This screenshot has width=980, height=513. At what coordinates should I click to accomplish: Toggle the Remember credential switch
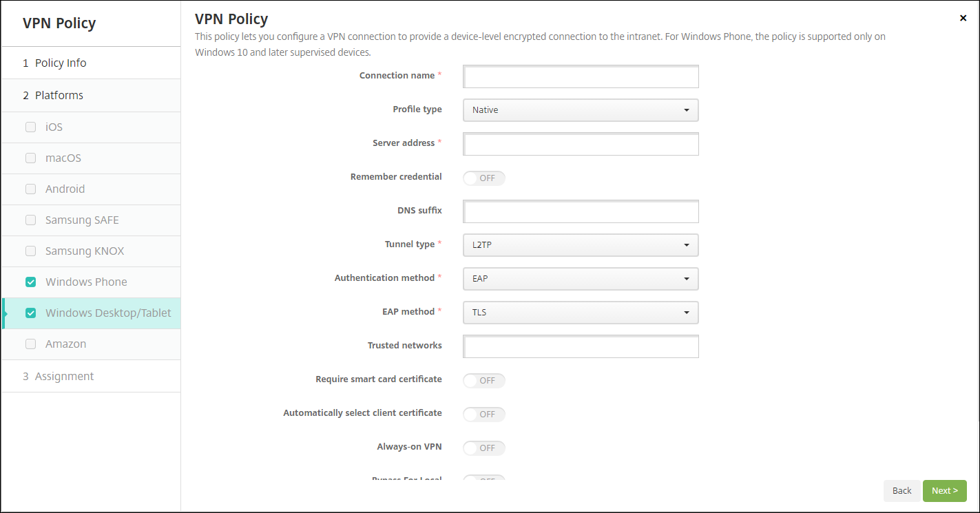click(x=484, y=178)
